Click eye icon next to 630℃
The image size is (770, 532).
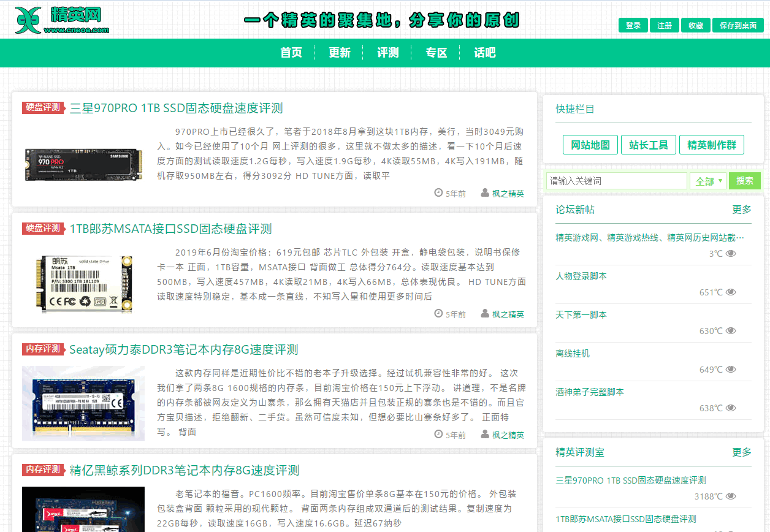coord(731,331)
